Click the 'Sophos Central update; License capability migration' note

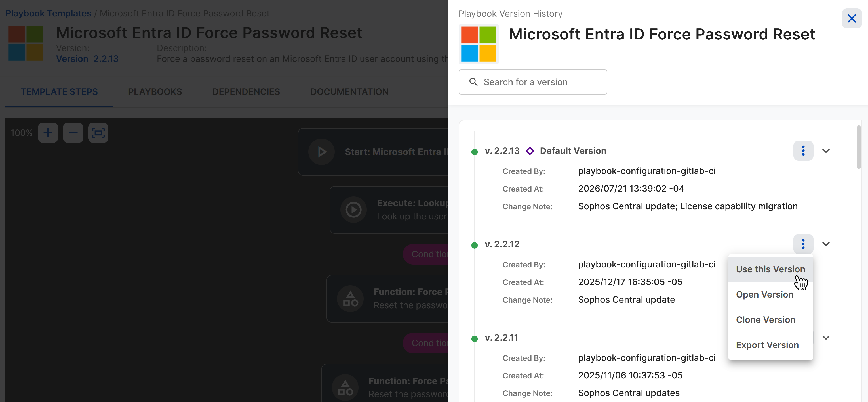(x=688, y=206)
